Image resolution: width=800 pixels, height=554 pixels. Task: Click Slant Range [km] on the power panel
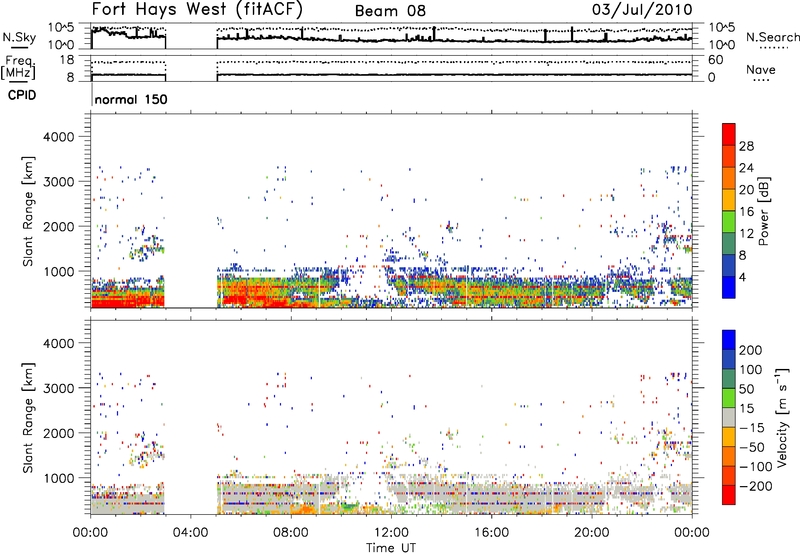(x=28, y=211)
